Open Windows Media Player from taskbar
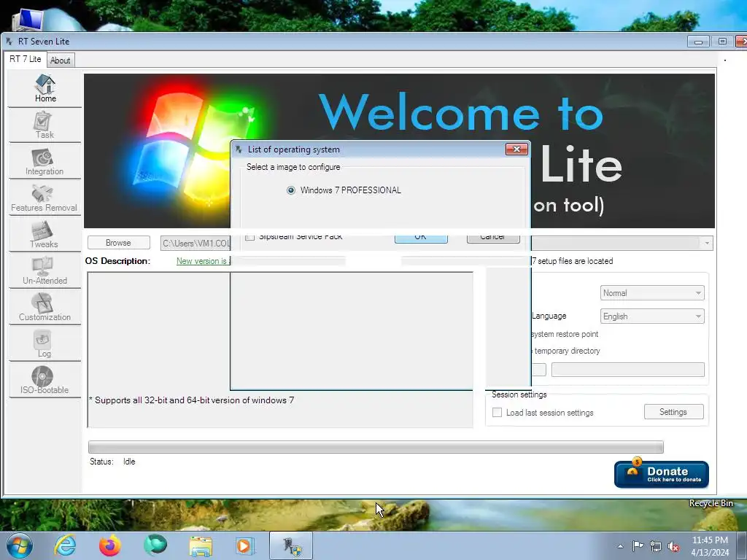Viewport: 747px width, 560px height. point(245,545)
